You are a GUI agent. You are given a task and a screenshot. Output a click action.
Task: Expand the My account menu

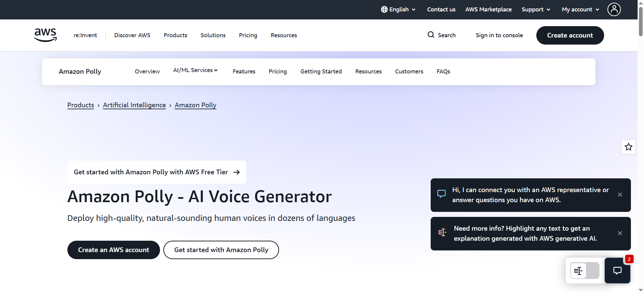[580, 9]
